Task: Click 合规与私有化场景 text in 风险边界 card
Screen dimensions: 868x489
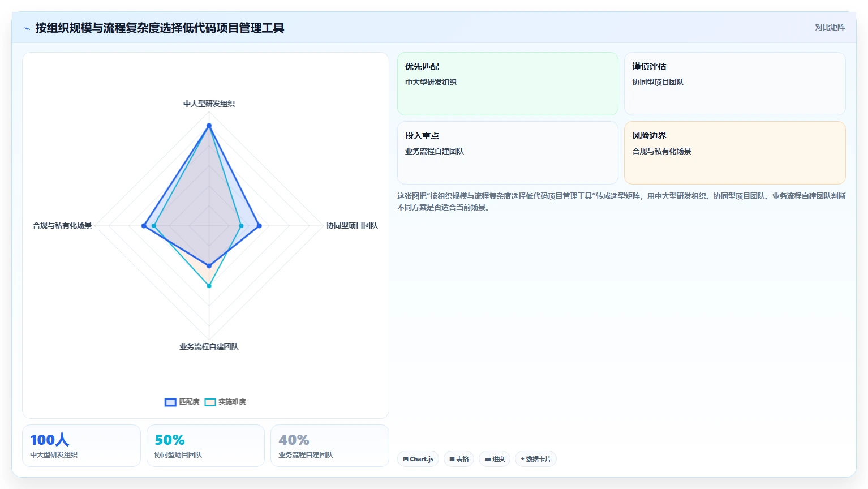Action: (x=661, y=151)
